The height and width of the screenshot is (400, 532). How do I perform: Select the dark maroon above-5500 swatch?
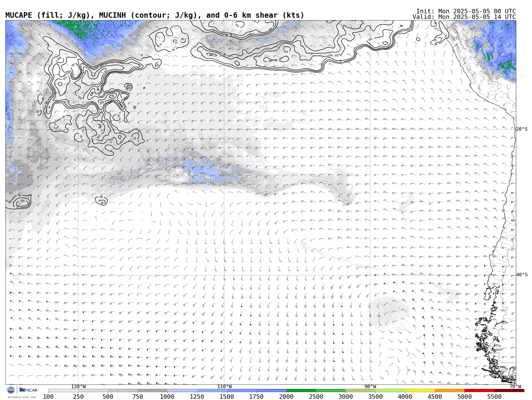click(x=509, y=391)
